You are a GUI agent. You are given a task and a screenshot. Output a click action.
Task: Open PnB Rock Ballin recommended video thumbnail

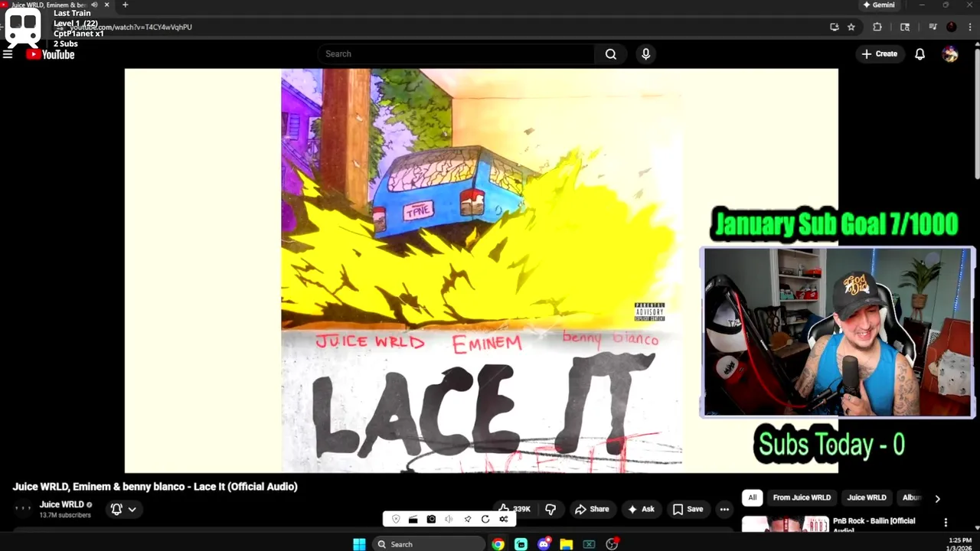785,524
